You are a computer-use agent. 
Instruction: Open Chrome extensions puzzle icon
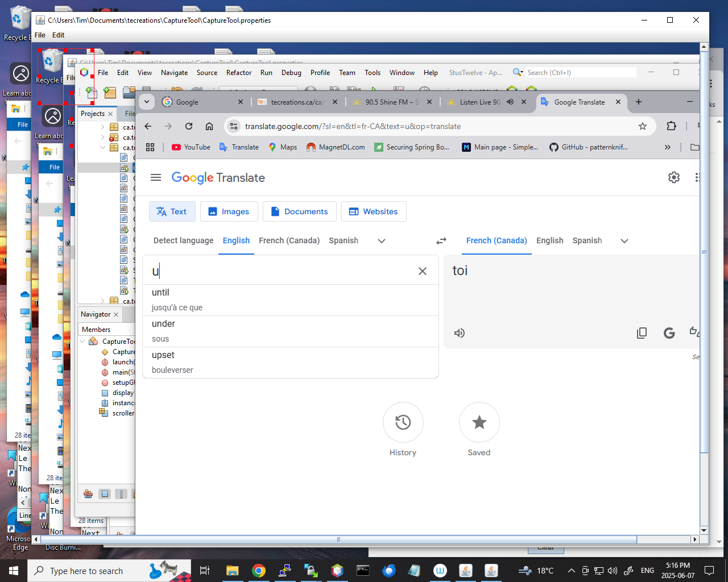[x=672, y=126]
